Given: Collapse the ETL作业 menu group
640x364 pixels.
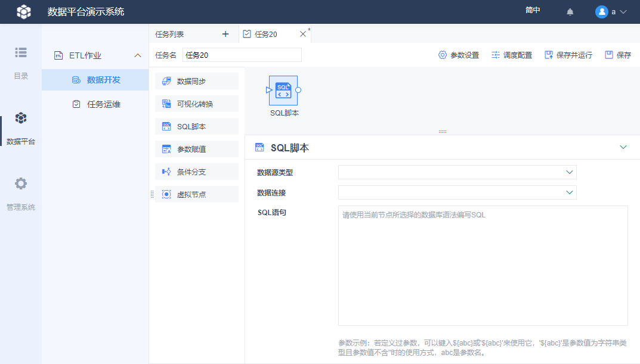Looking at the screenshot, I should tap(137, 55).
